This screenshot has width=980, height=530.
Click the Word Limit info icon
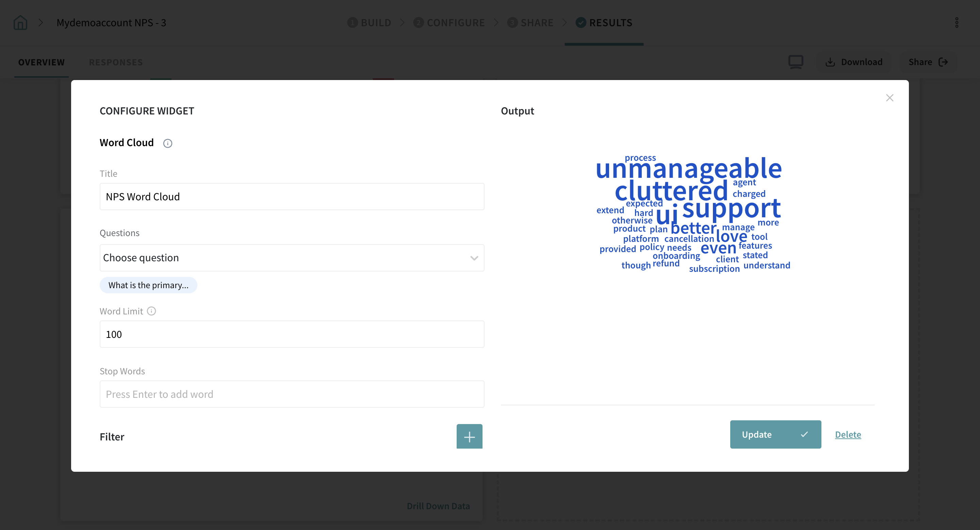coord(151,311)
